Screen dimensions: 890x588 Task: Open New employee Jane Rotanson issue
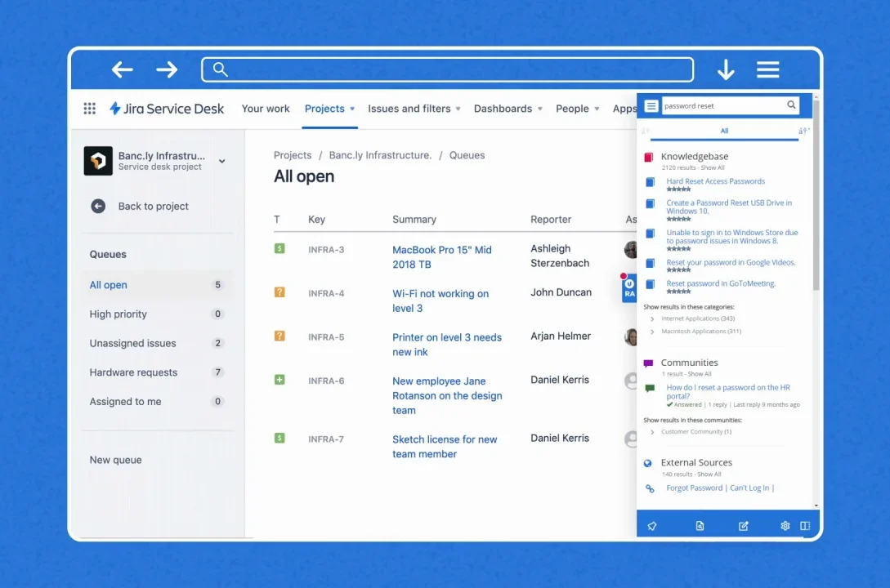447,395
